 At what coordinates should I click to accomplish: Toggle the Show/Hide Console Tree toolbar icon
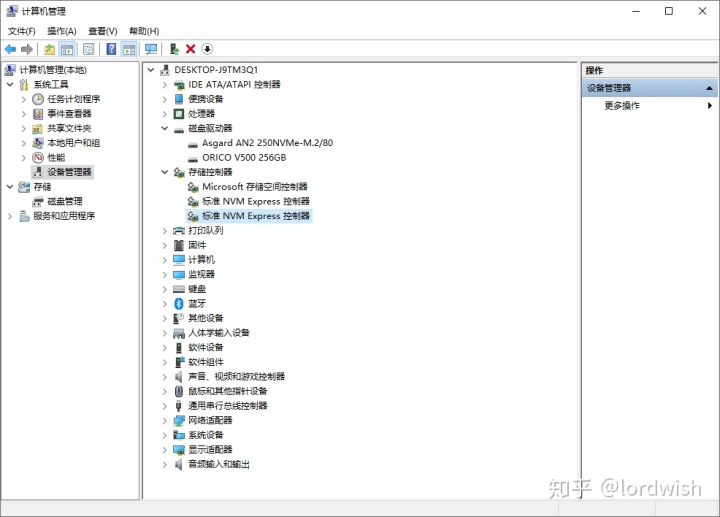67,49
